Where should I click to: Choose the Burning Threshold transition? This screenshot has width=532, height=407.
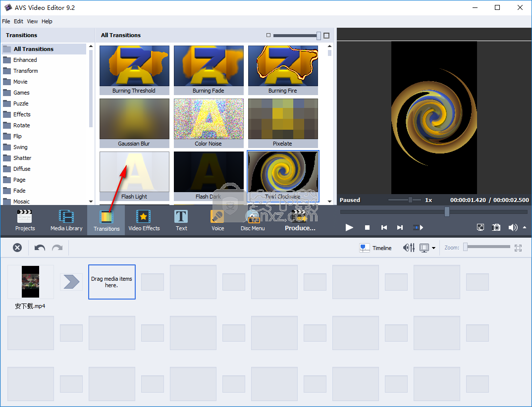[x=134, y=70]
